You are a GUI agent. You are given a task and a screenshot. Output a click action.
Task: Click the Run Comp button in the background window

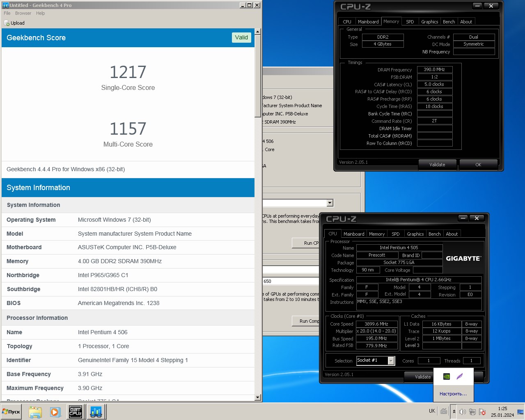[x=306, y=321]
